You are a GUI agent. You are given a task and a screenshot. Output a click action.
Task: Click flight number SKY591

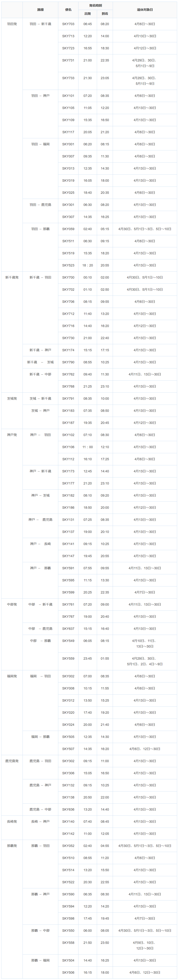click(x=68, y=568)
